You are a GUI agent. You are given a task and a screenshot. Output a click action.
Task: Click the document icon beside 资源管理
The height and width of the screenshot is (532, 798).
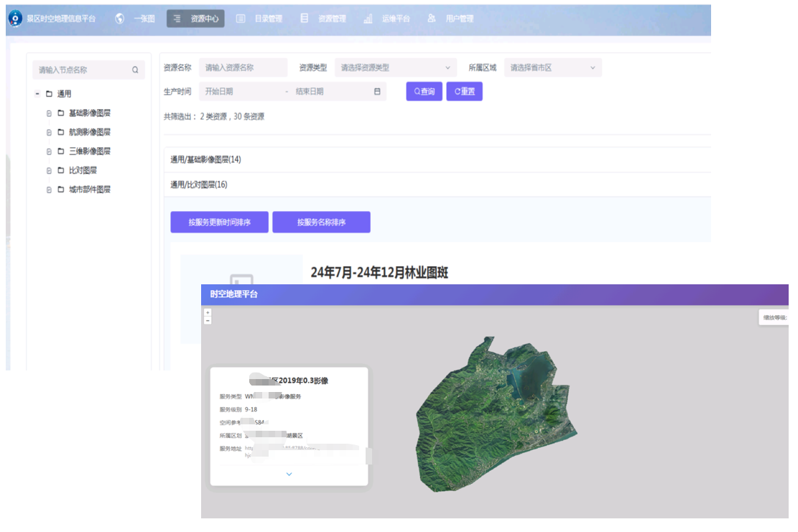[305, 19]
